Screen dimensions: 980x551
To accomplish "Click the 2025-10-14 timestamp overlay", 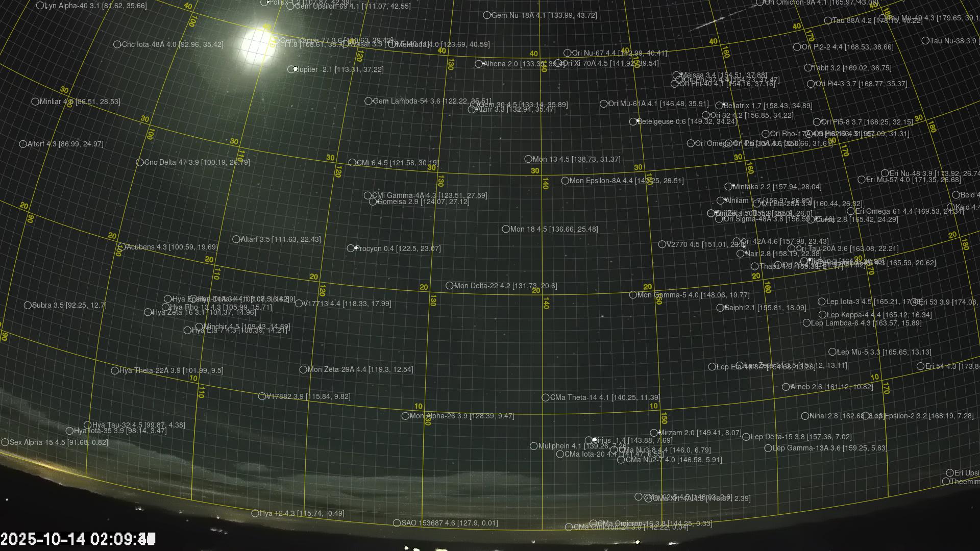I will (78, 539).
